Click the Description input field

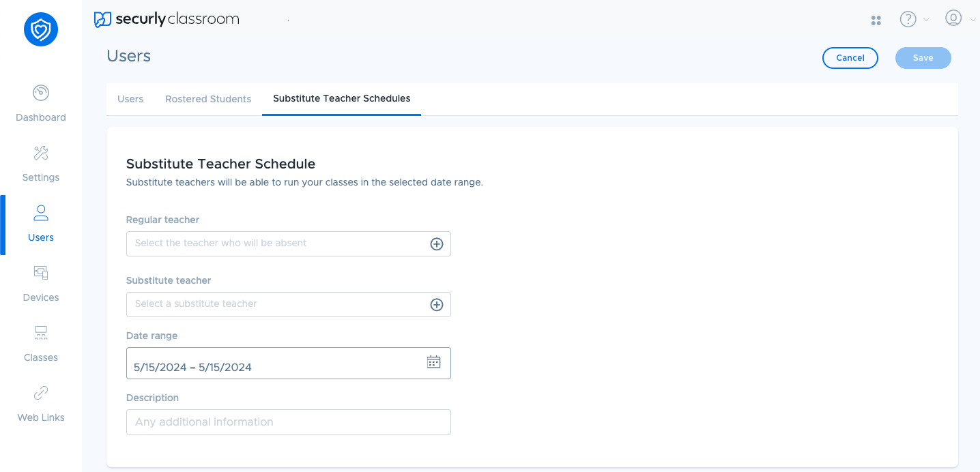(x=288, y=422)
